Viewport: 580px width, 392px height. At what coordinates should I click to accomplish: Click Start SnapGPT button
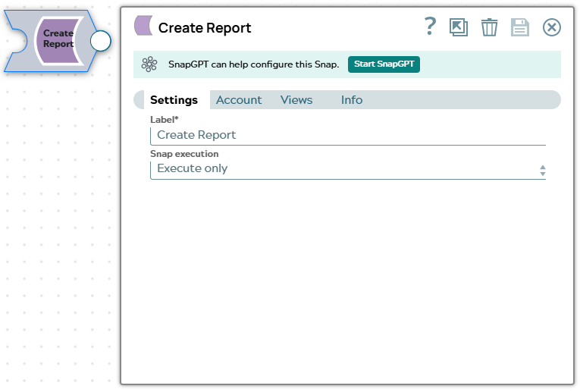384,64
